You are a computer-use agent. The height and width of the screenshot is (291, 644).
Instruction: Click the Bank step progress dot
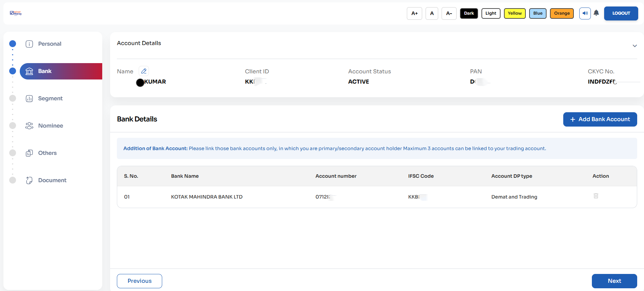(x=13, y=71)
